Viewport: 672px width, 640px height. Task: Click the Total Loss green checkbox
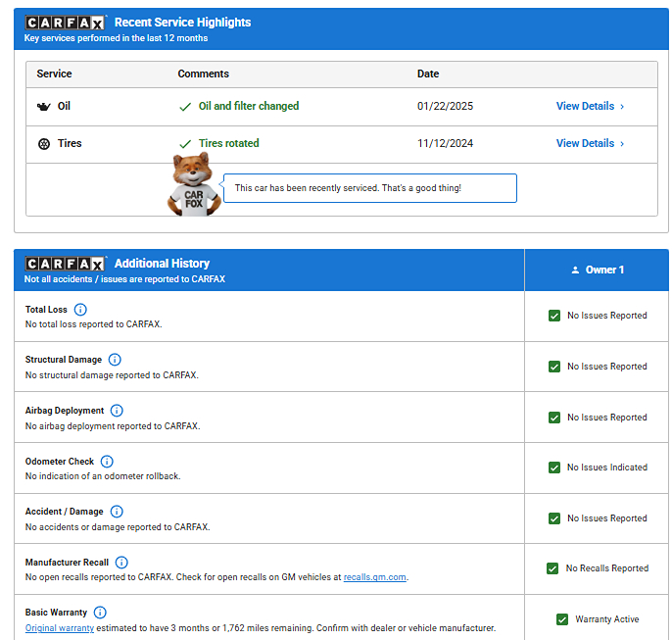(554, 316)
